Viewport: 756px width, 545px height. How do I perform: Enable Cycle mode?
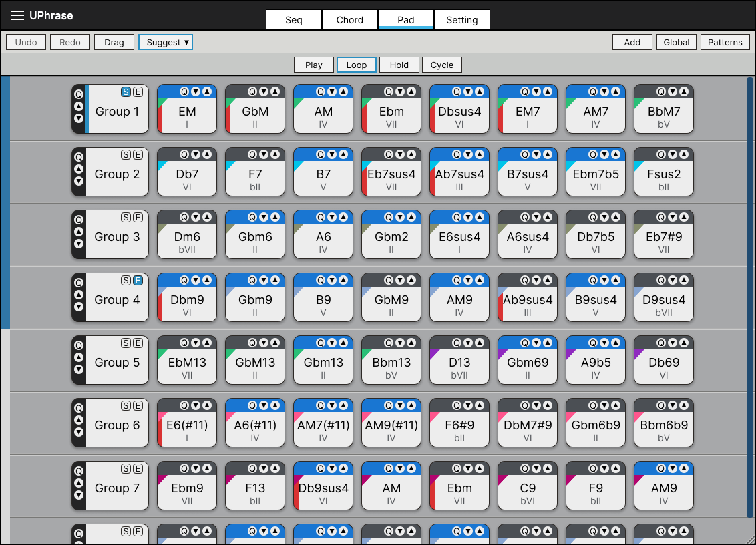[441, 65]
